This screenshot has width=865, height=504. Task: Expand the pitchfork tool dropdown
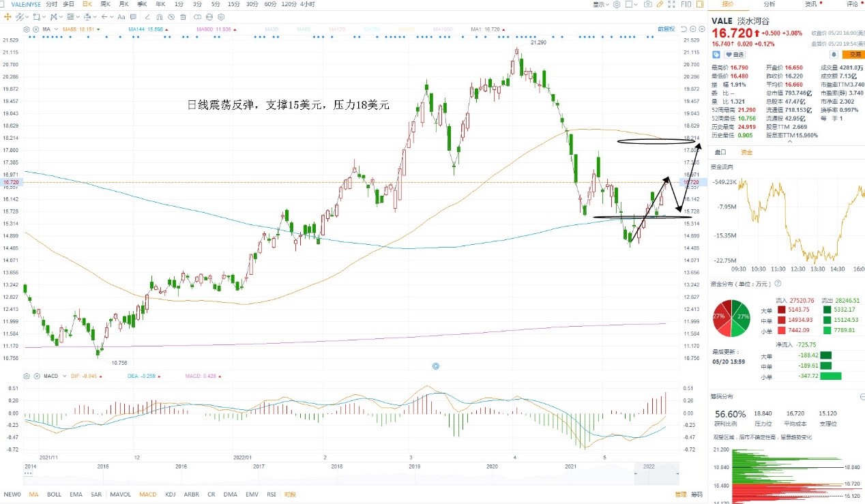pyautogui.click(x=61, y=16)
